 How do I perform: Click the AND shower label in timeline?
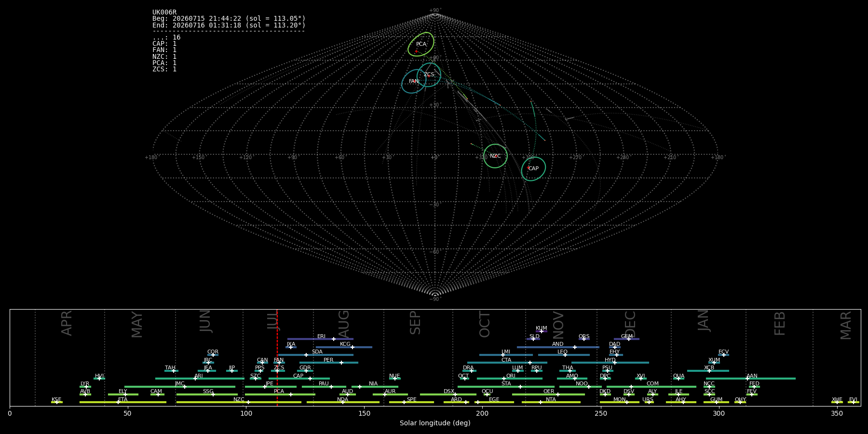coord(558,344)
